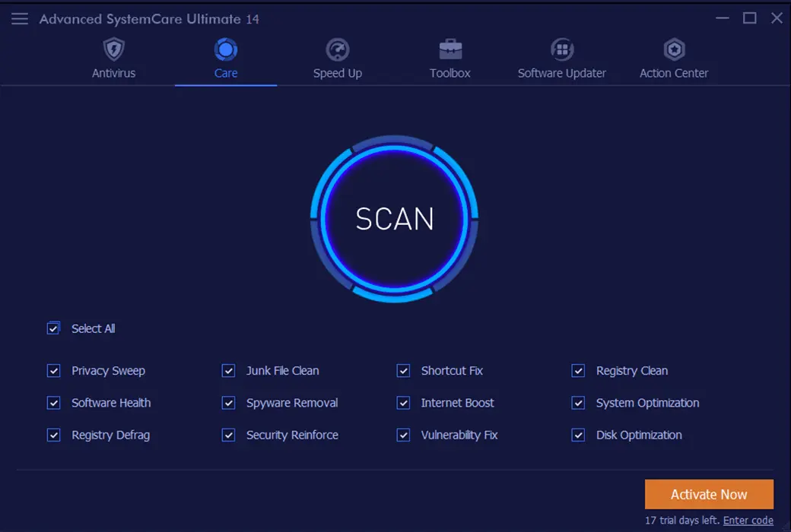Switch to the Care tab label
Image resolution: width=791 pixels, height=532 pixels.
(225, 73)
